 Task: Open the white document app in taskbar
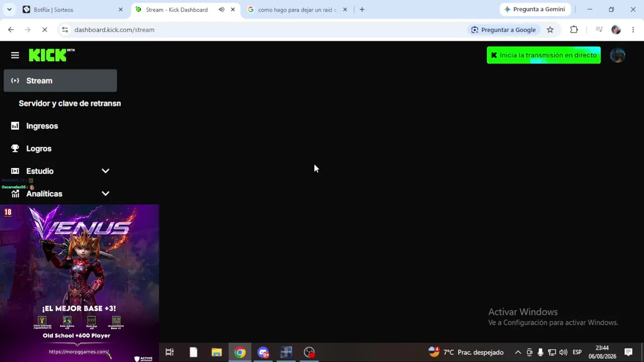[193, 352]
